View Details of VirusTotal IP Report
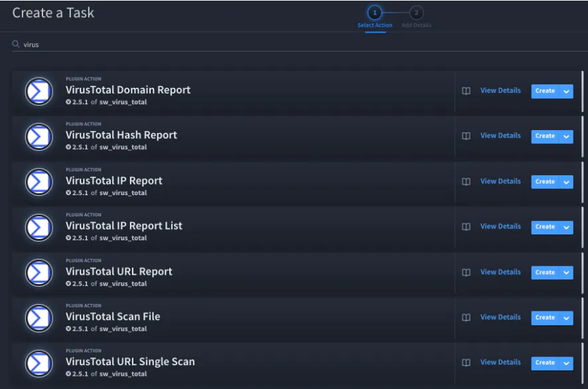 pyautogui.click(x=500, y=181)
